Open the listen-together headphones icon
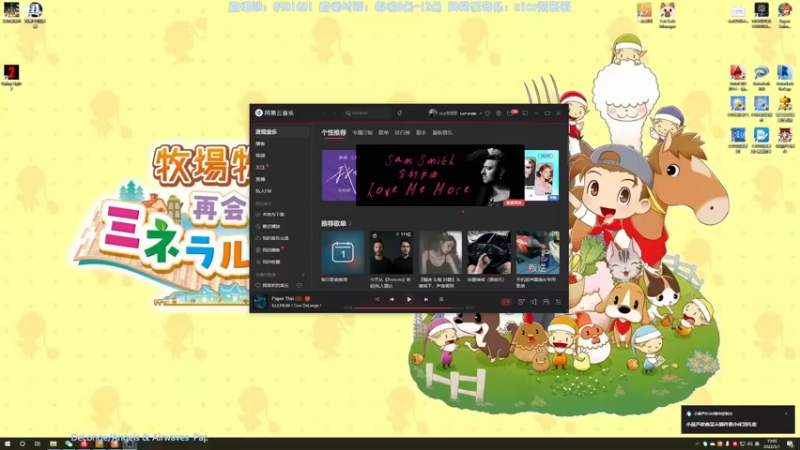The image size is (800, 450). point(546,302)
